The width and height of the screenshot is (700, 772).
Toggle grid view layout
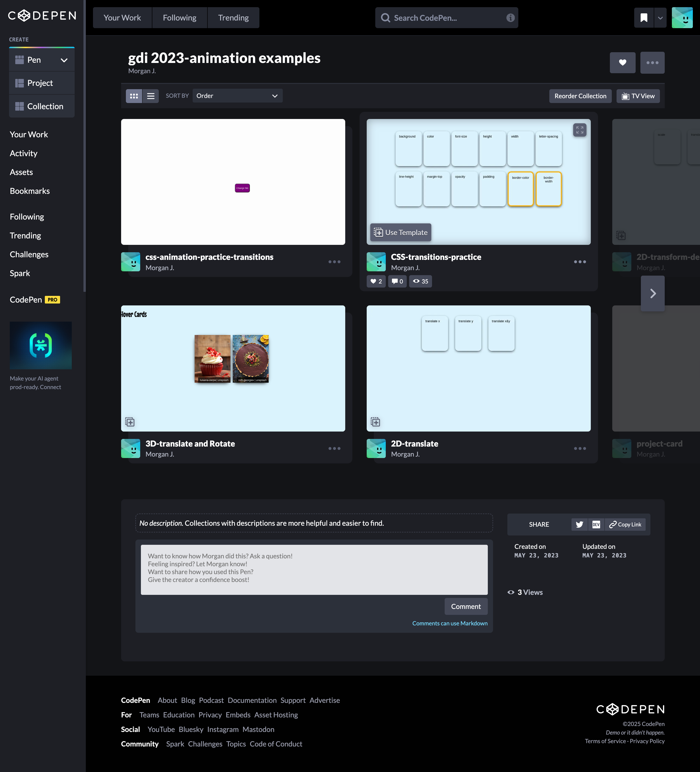pos(134,96)
